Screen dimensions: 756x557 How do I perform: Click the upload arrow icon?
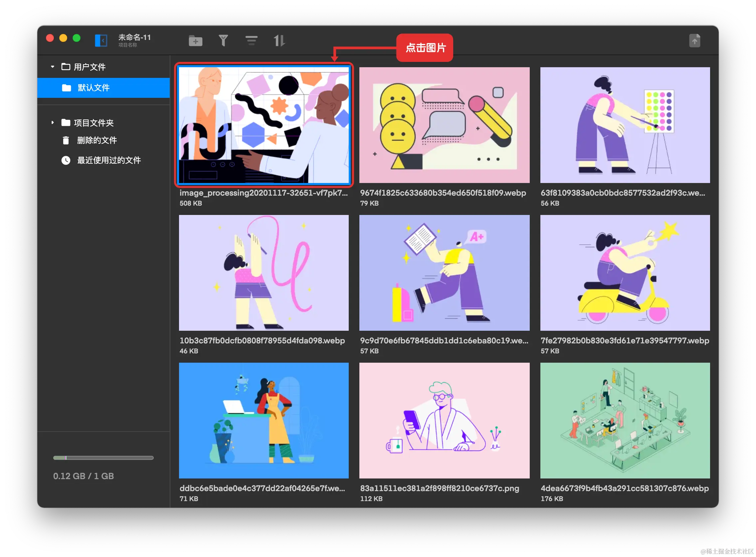pos(694,41)
